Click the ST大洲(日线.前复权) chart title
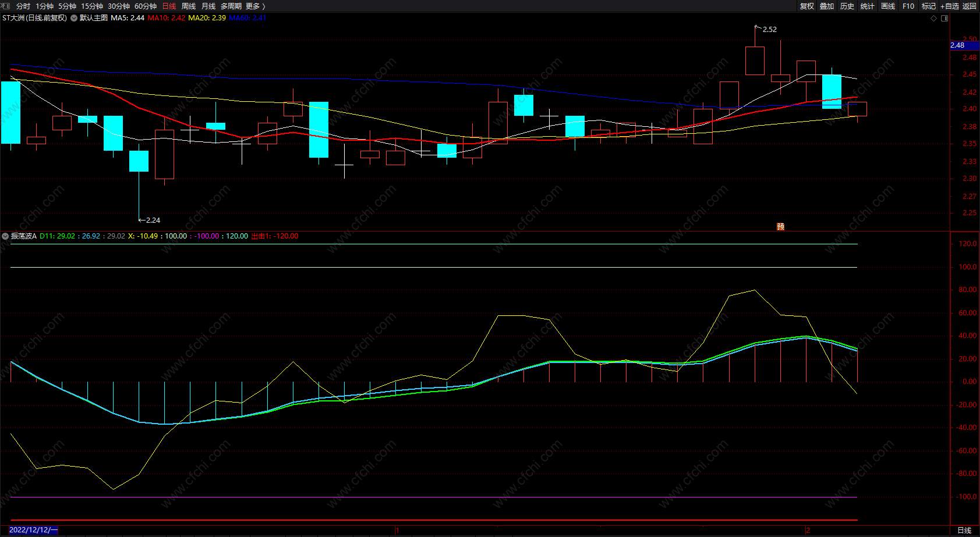 click(x=34, y=18)
